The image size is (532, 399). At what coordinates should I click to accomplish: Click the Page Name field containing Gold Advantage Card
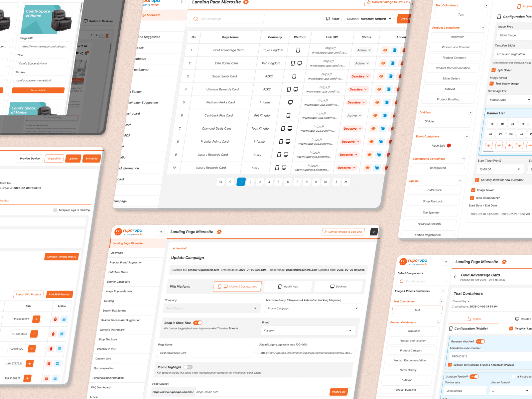(206, 353)
